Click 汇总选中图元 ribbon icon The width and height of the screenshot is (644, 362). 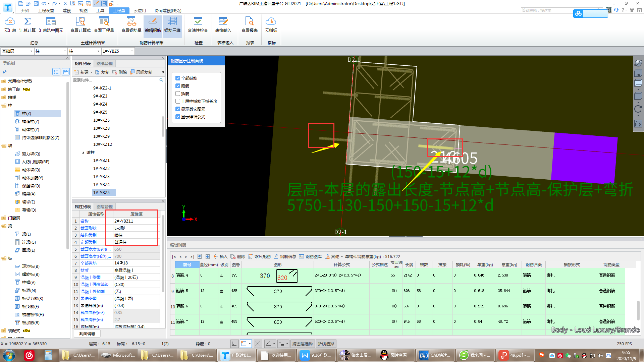pyautogui.click(x=51, y=25)
